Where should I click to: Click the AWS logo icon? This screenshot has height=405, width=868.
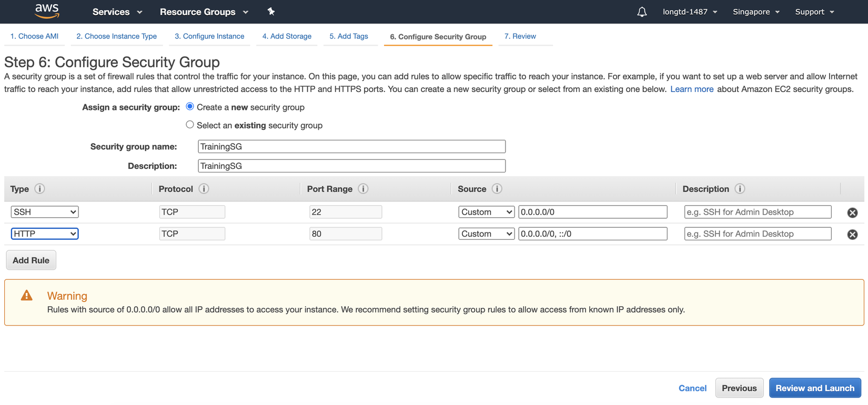tap(47, 11)
